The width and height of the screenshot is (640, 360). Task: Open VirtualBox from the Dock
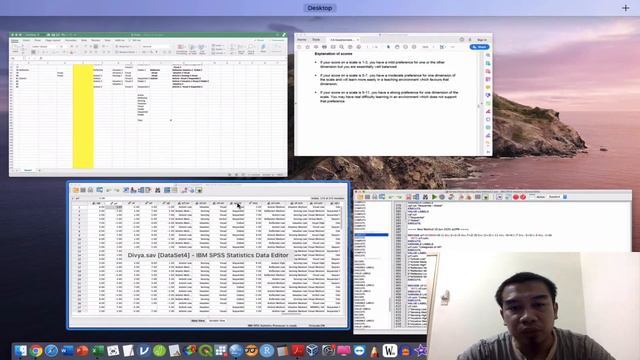[x=313, y=351]
